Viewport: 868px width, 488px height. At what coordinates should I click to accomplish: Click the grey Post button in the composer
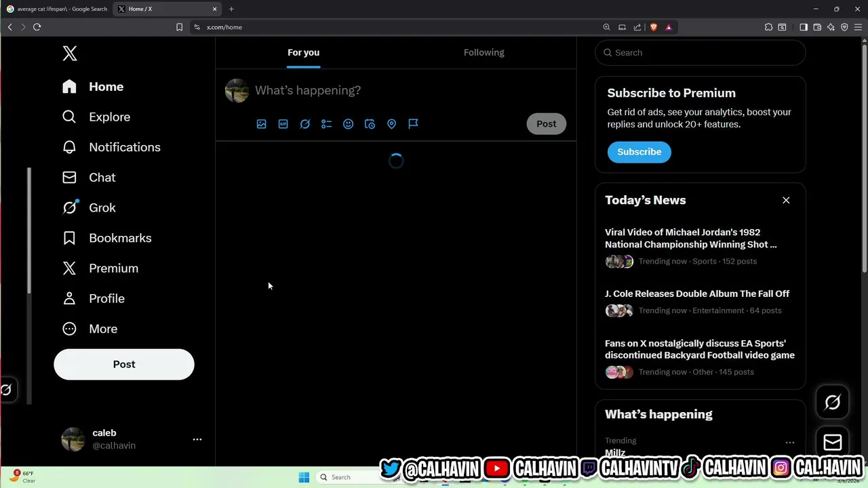[547, 124]
